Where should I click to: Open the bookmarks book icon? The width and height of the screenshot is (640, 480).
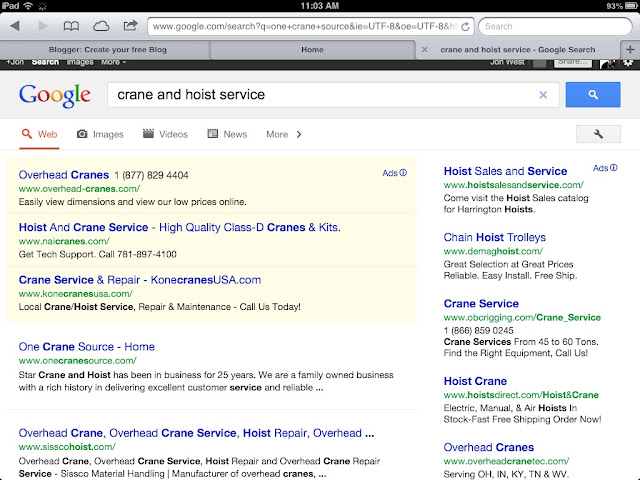[x=71, y=27]
